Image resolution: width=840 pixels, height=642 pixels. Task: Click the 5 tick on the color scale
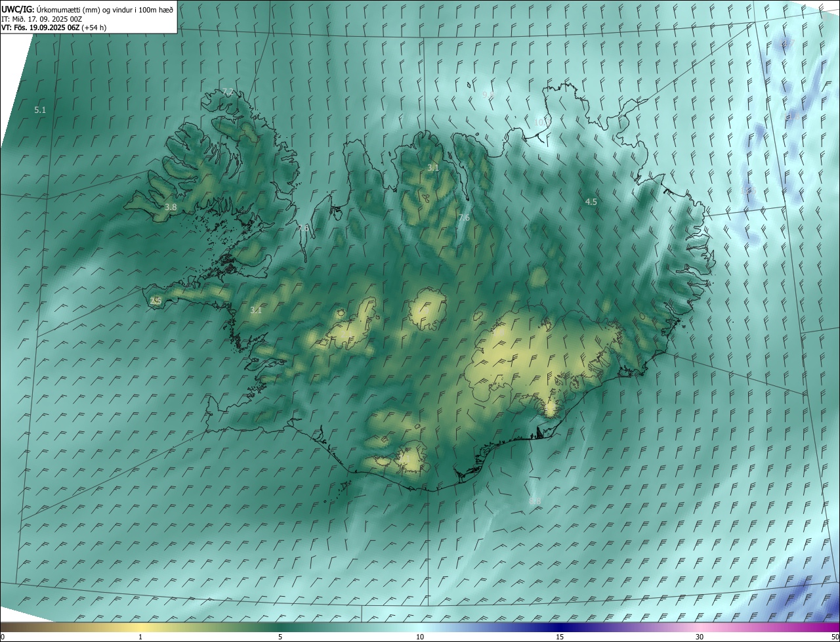click(x=280, y=637)
